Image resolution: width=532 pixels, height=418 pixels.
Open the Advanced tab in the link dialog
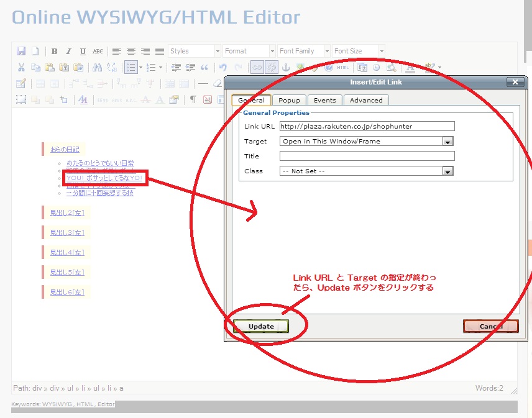pyautogui.click(x=366, y=100)
